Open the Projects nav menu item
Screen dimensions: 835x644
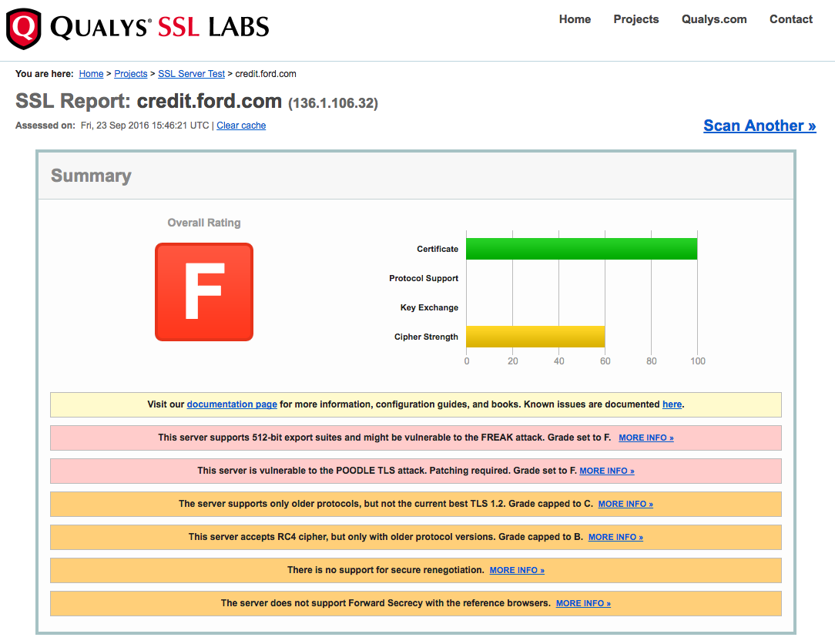(x=635, y=19)
